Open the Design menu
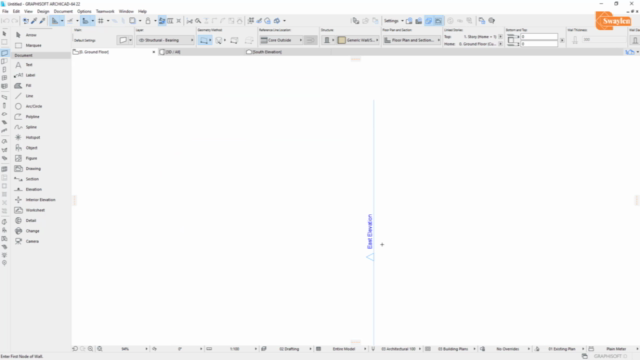 pyautogui.click(x=43, y=11)
